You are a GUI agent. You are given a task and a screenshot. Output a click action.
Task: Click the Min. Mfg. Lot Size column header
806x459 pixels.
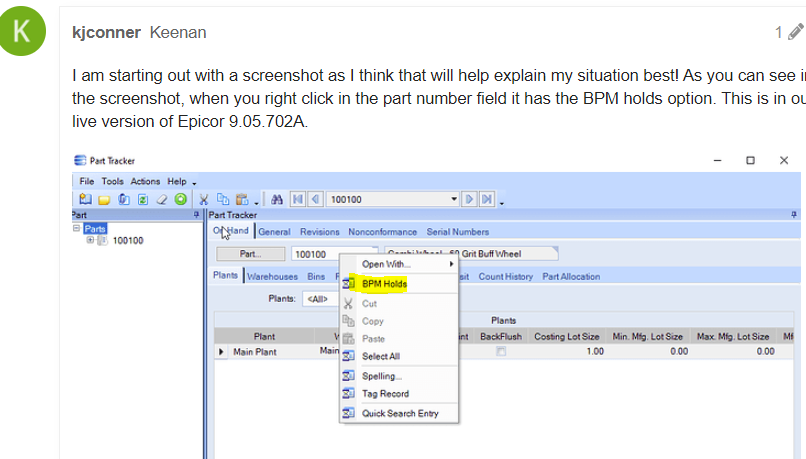point(648,337)
